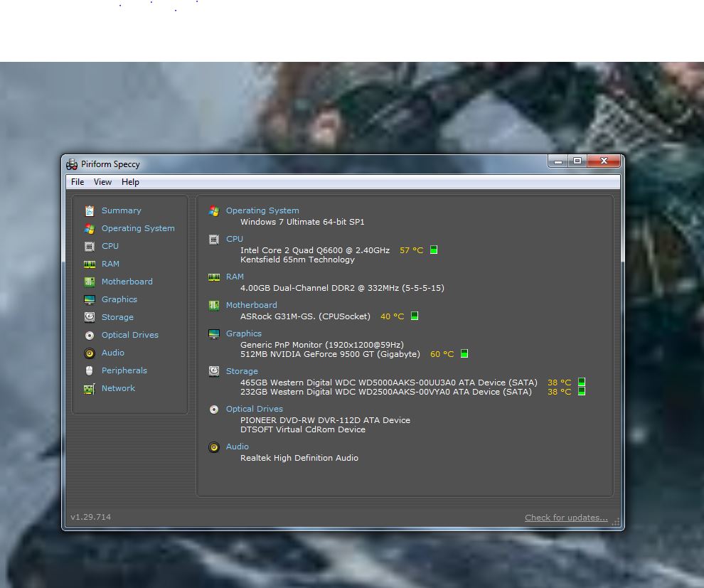The width and height of the screenshot is (704, 588).
Task: Click Realtek High Definition Audio text
Action: 299,458
